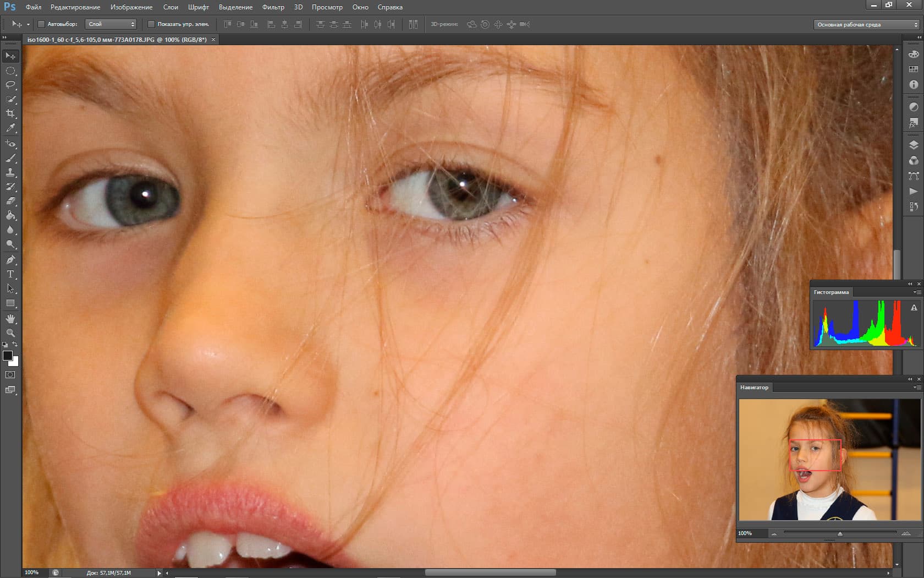Collapse the Гистограмма panel to icons

coord(910,284)
